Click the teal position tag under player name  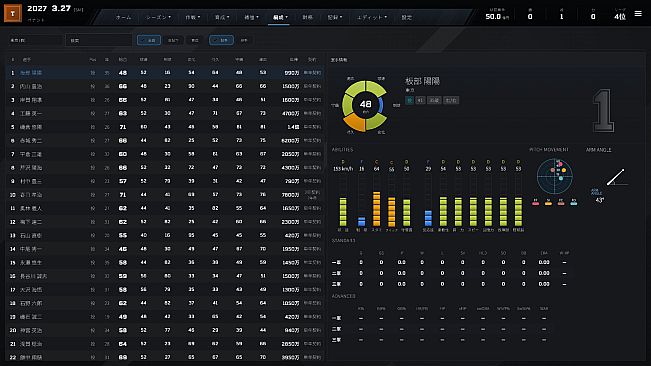pos(409,100)
